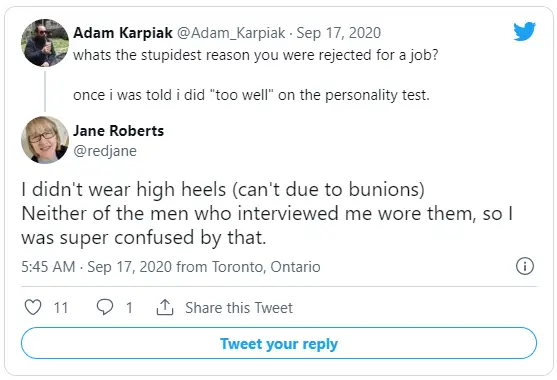Click the reply count 1
The width and height of the screenshot is (557, 380).
tap(129, 308)
